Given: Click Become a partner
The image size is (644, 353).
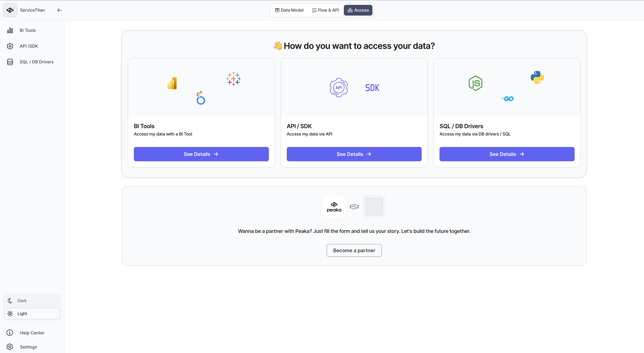Looking at the screenshot, I should click(x=354, y=250).
